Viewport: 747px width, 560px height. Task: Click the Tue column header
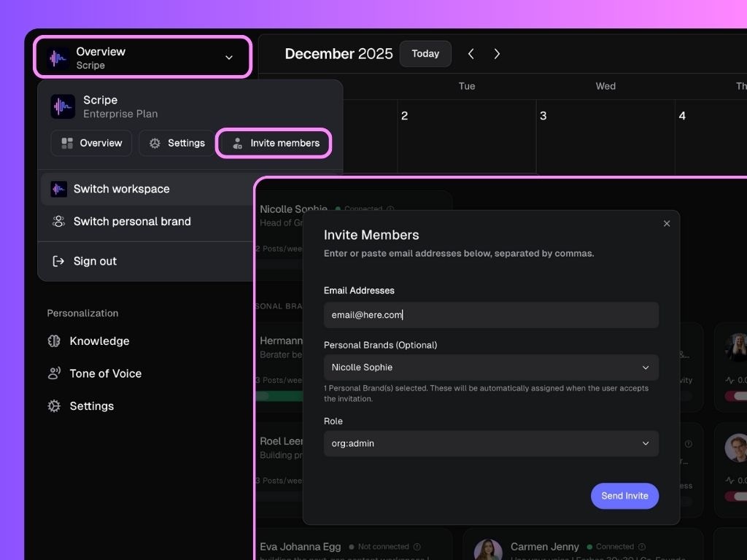tap(466, 86)
